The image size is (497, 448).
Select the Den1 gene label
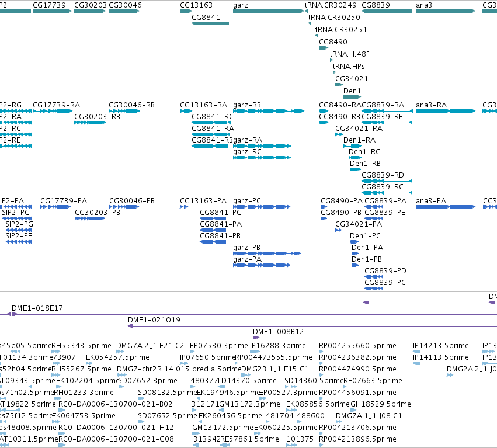[352, 91]
